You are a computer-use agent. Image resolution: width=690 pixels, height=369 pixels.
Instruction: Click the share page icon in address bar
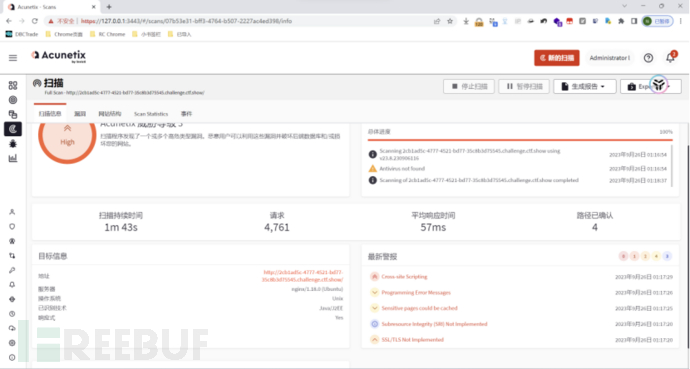click(437, 21)
